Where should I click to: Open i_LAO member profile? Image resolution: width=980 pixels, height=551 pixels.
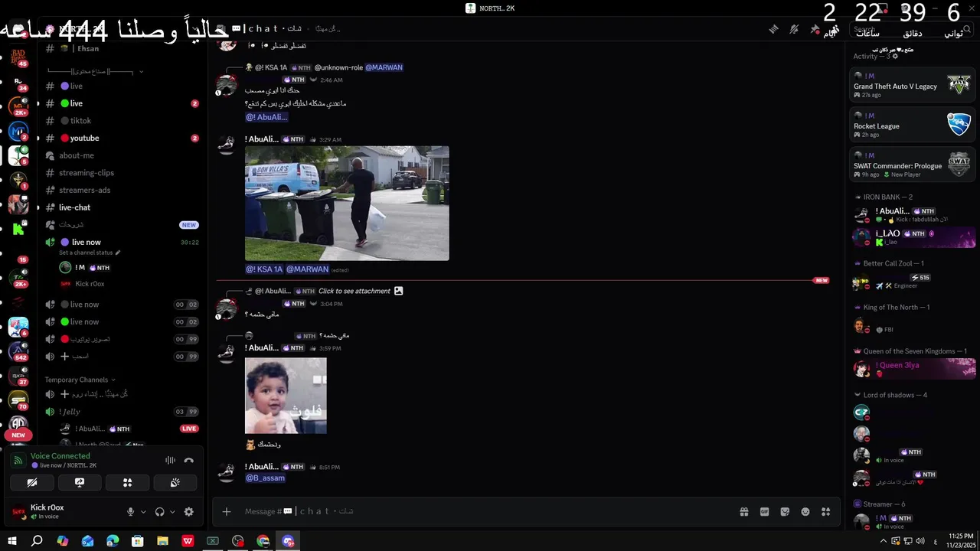(x=913, y=237)
